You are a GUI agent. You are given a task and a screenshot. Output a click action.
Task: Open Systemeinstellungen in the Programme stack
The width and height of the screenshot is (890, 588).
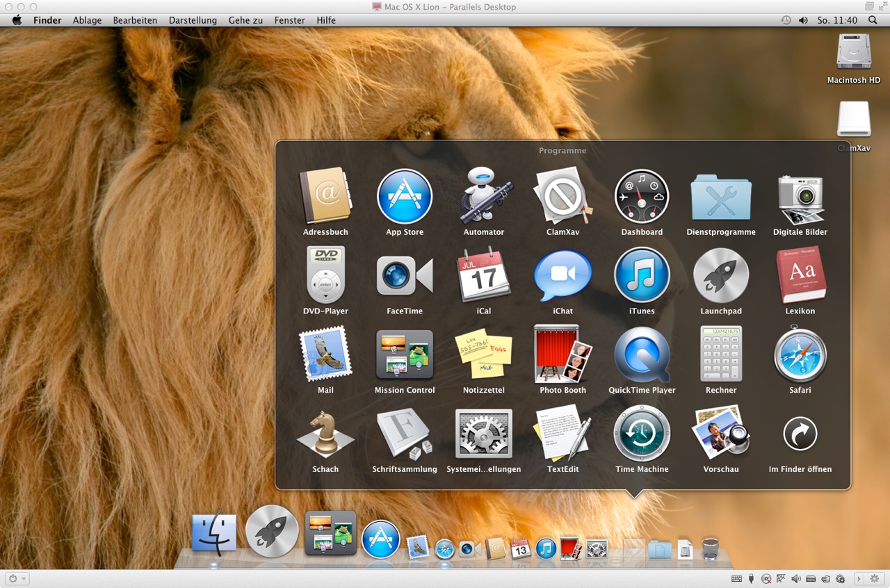[x=484, y=434]
